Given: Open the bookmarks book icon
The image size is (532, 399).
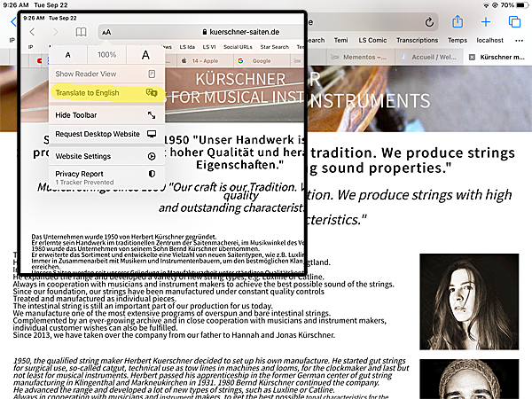Looking at the screenshot, I should [81, 32].
